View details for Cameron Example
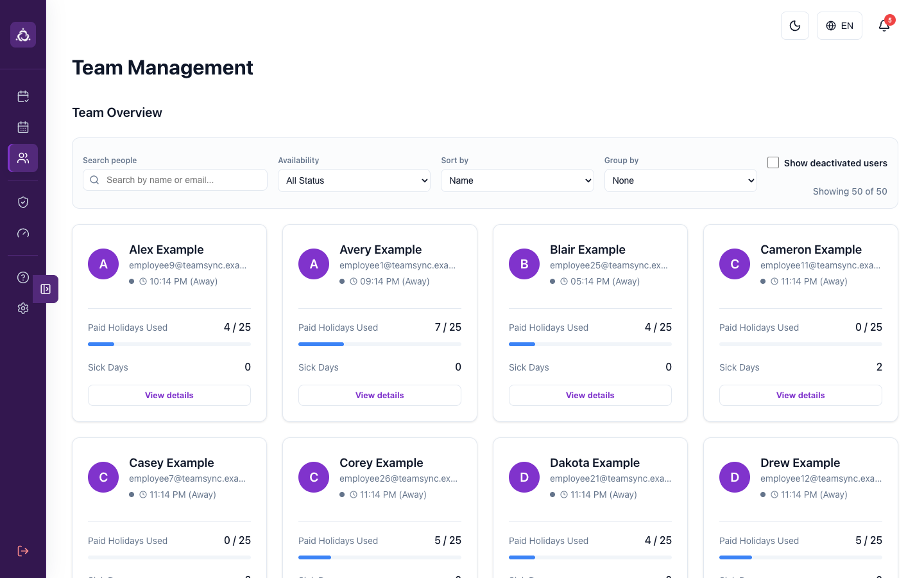Viewport: 924px width, 578px height. [801, 395]
